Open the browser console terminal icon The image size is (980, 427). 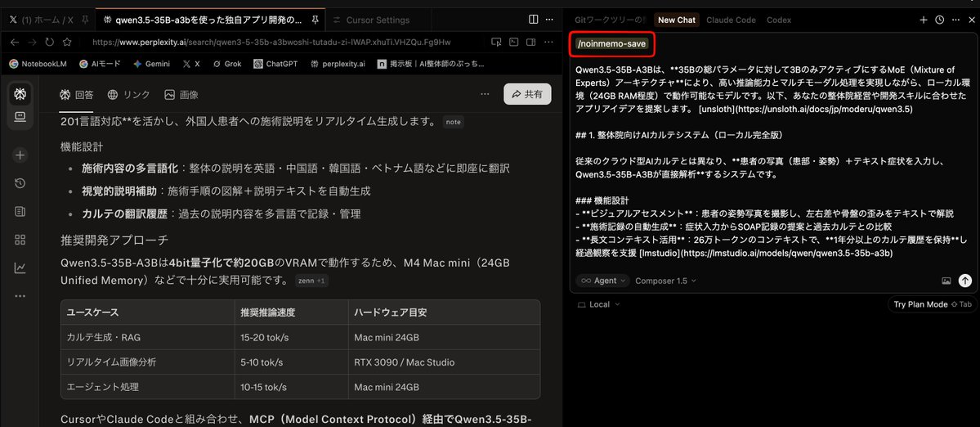pos(514,43)
